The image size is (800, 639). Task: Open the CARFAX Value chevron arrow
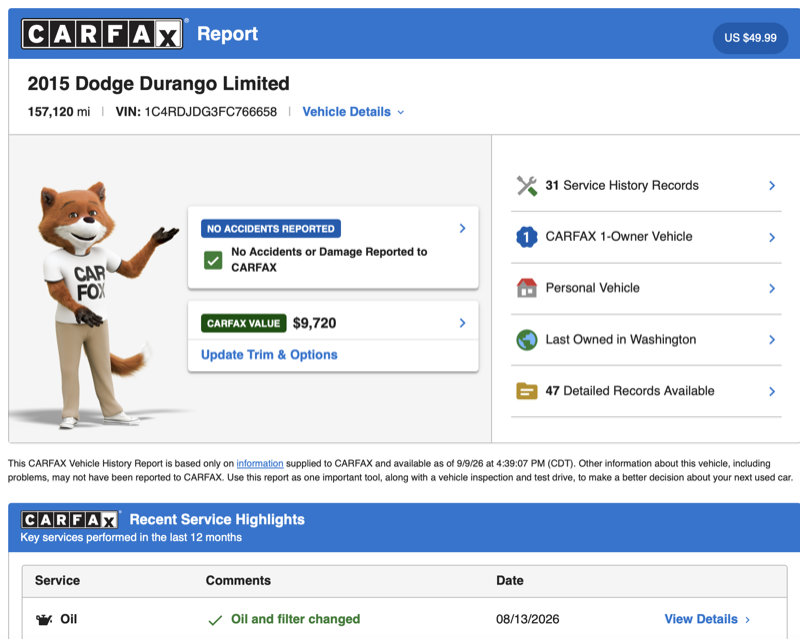point(462,323)
